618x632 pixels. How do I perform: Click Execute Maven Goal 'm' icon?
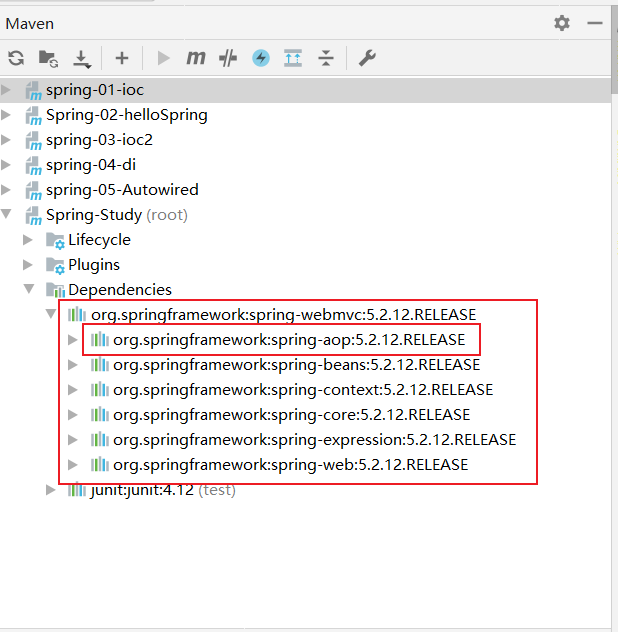click(x=196, y=58)
